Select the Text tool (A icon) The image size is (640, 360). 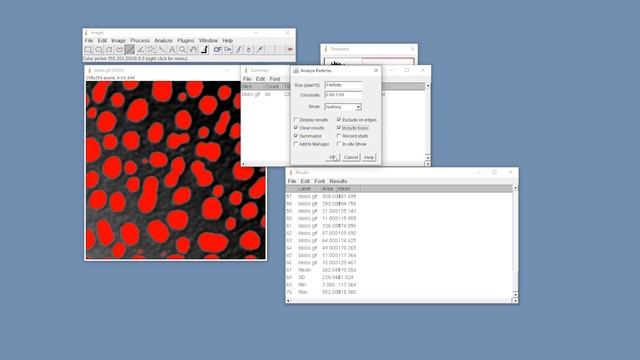172,50
